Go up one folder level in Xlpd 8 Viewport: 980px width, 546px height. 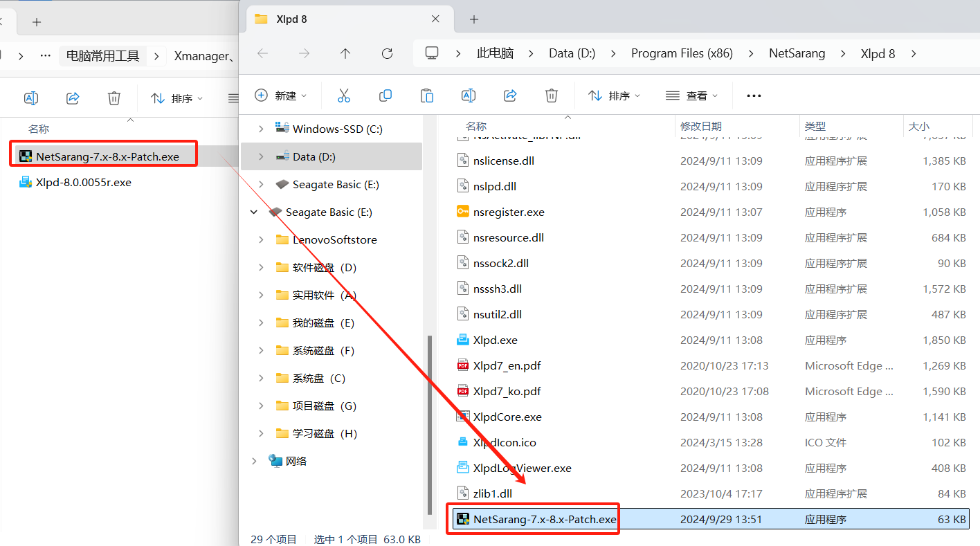tap(345, 53)
